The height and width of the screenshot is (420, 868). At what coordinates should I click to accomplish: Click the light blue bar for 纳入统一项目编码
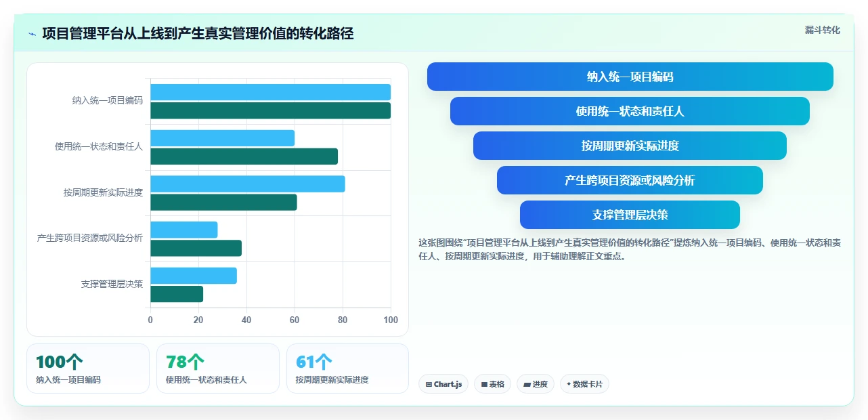pyautogui.click(x=270, y=92)
